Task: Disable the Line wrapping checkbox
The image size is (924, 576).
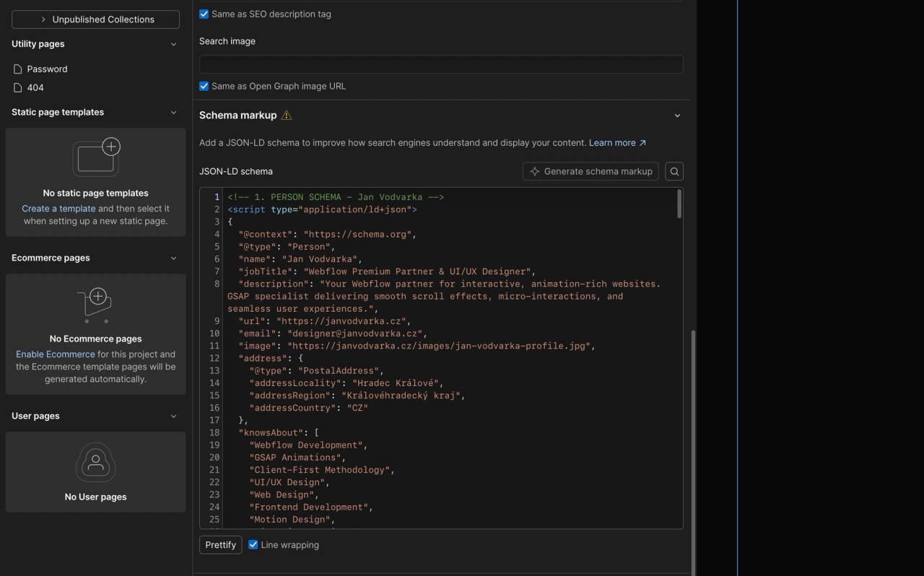Action: (253, 545)
